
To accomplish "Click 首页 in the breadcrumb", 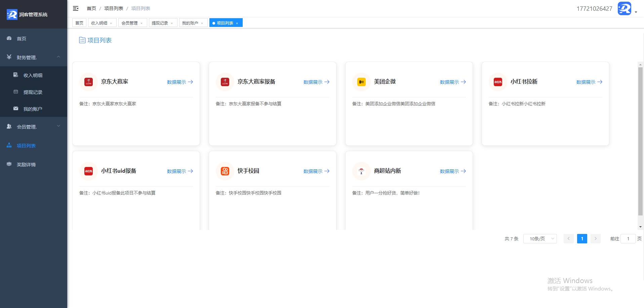I will pos(91,8).
